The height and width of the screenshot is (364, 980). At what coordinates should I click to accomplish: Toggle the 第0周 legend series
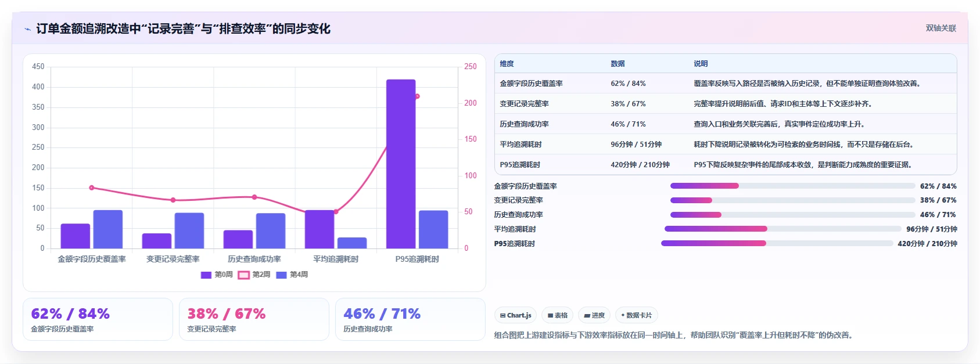[x=217, y=275]
